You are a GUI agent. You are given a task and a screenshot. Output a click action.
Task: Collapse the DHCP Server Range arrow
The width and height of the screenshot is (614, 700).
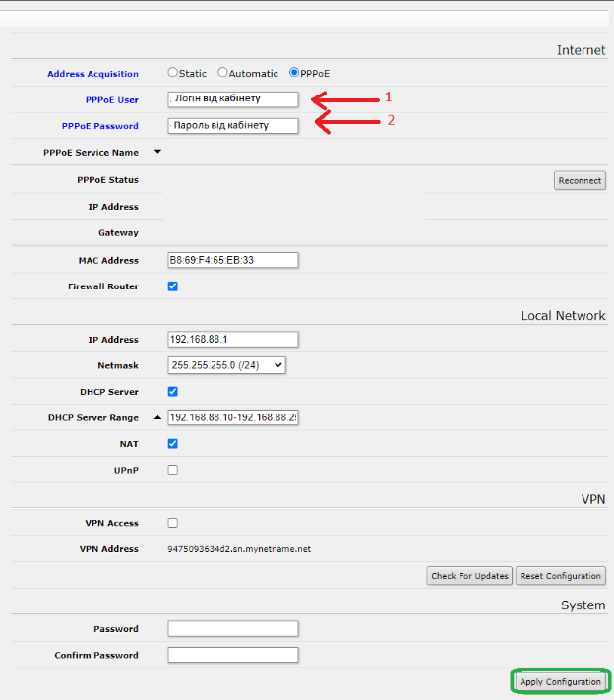pos(157,418)
